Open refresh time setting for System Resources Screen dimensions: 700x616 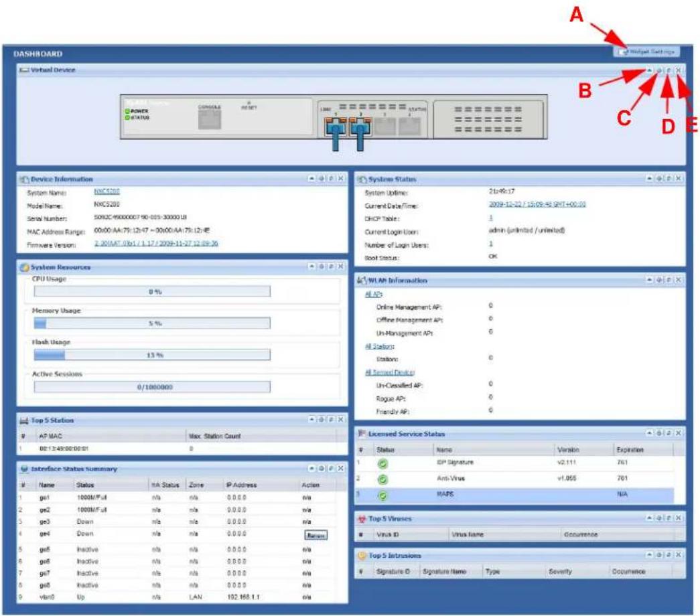322,266
